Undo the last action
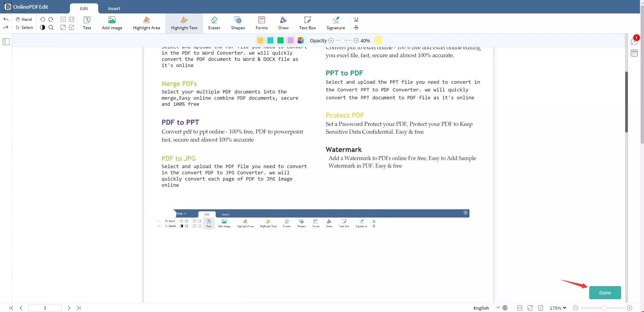Image resolution: width=644 pixels, height=312 pixels. click(x=6, y=19)
